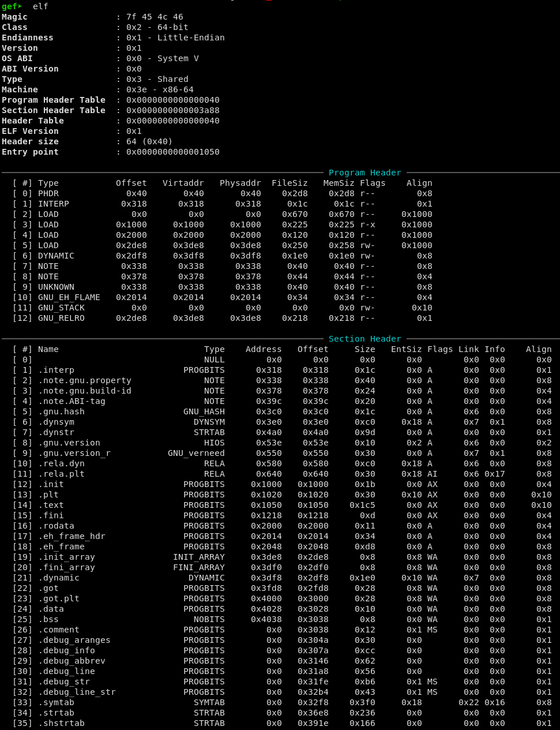
Task: Click the gef prompt text
Action: (x=12, y=6)
